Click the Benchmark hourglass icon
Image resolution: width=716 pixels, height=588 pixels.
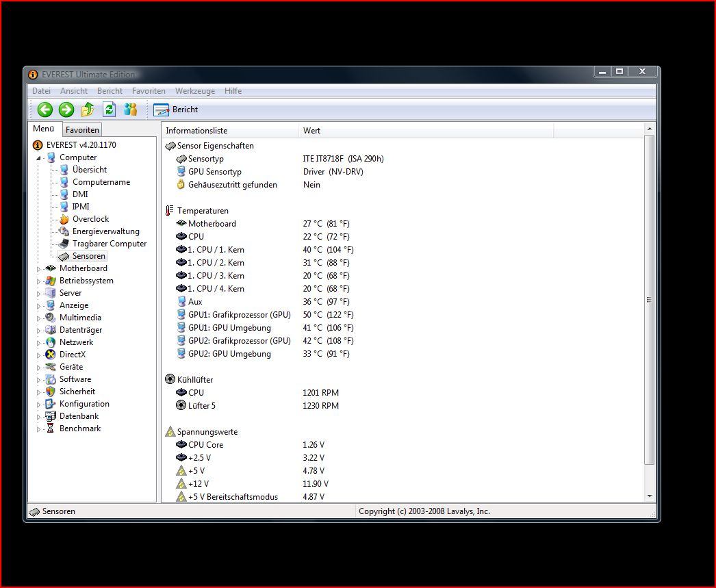point(51,429)
